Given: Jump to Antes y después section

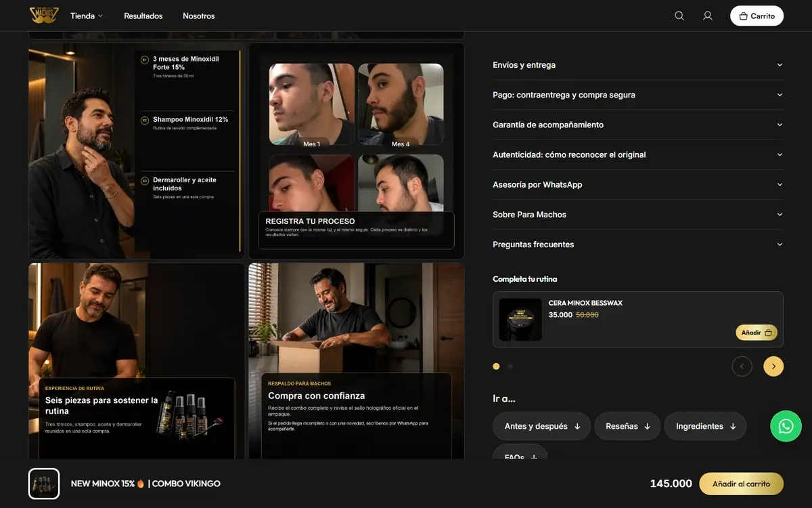Looking at the screenshot, I should click(542, 426).
